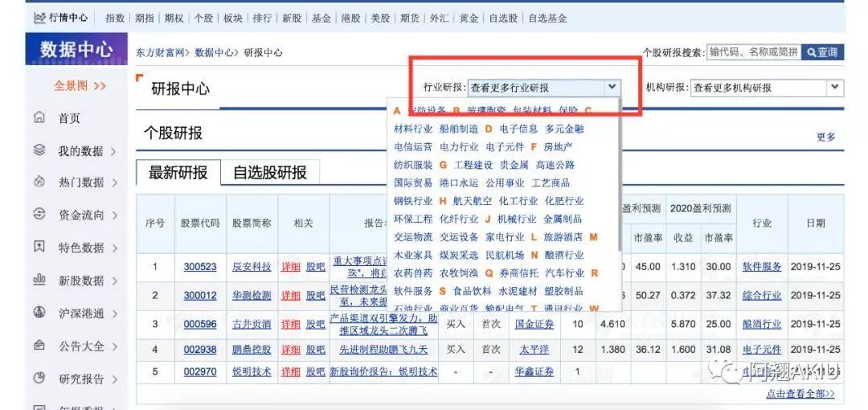Click the 研究报告 pie icon
Screen dimensions: 868x410
(39, 379)
